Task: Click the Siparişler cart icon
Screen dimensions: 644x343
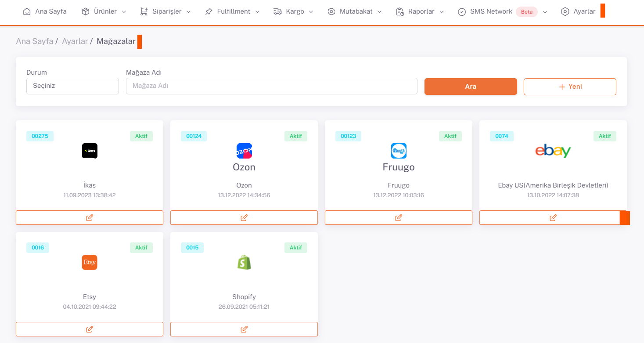Action: click(x=144, y=12)
